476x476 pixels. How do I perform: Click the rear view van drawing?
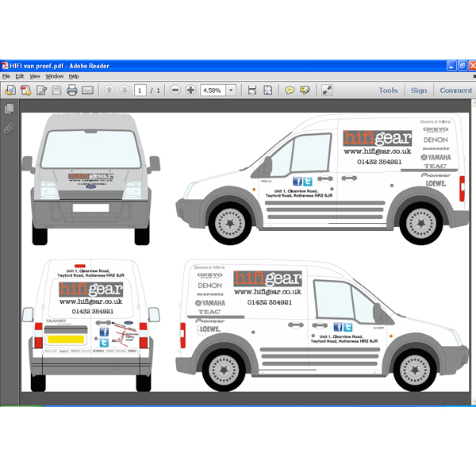click(x=90, y=325)
